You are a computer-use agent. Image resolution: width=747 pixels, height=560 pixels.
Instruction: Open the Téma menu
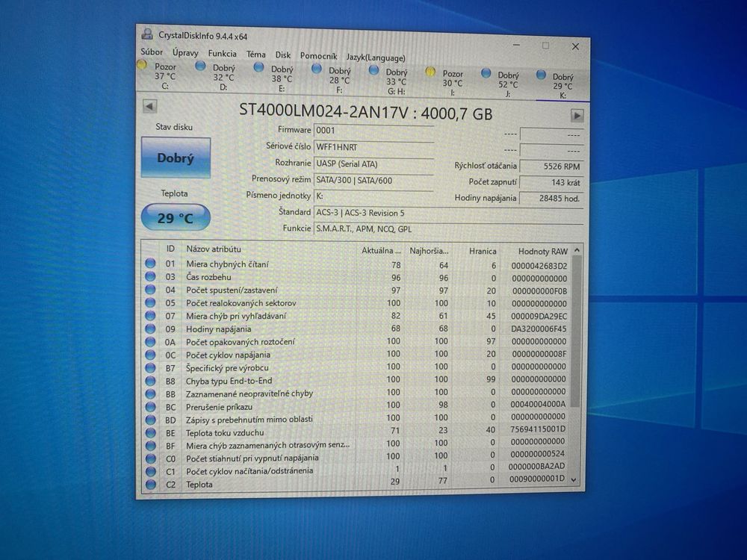tap(255, 55)
